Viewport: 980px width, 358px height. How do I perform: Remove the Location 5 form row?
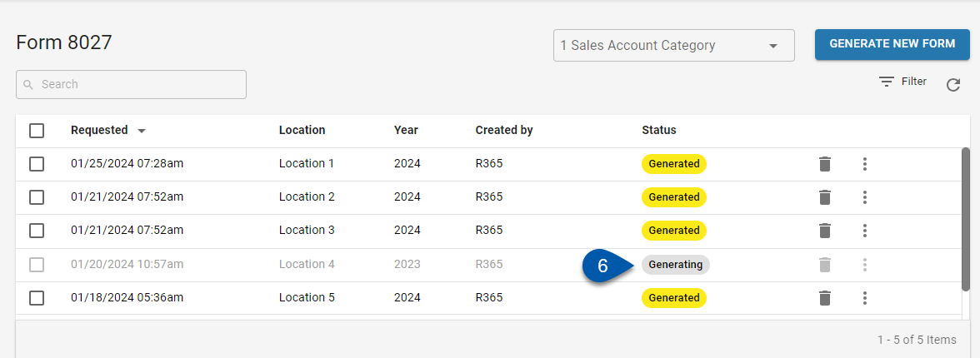[x=825, y=298]
